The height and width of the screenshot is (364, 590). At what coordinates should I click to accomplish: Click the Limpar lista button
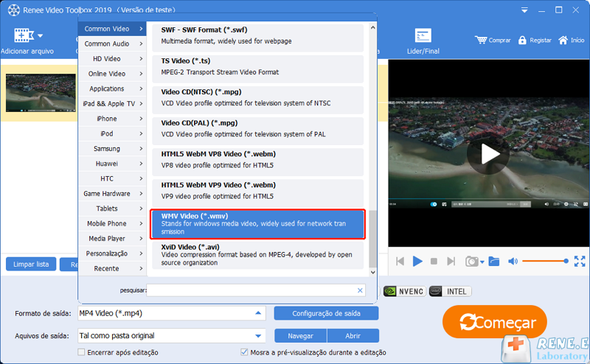[x=31, y=264]
